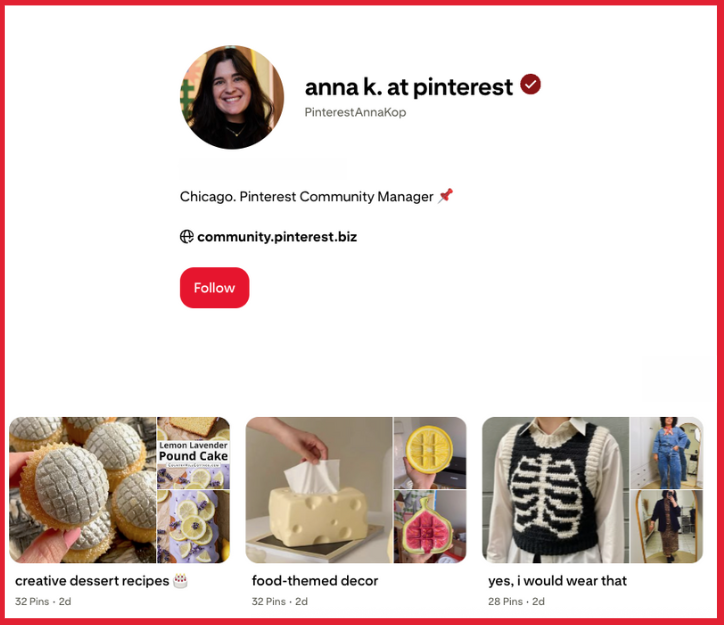Viewport: 724px width, 625px height.
Task: Click the globe icon beside website link
Action: point(187,237)
